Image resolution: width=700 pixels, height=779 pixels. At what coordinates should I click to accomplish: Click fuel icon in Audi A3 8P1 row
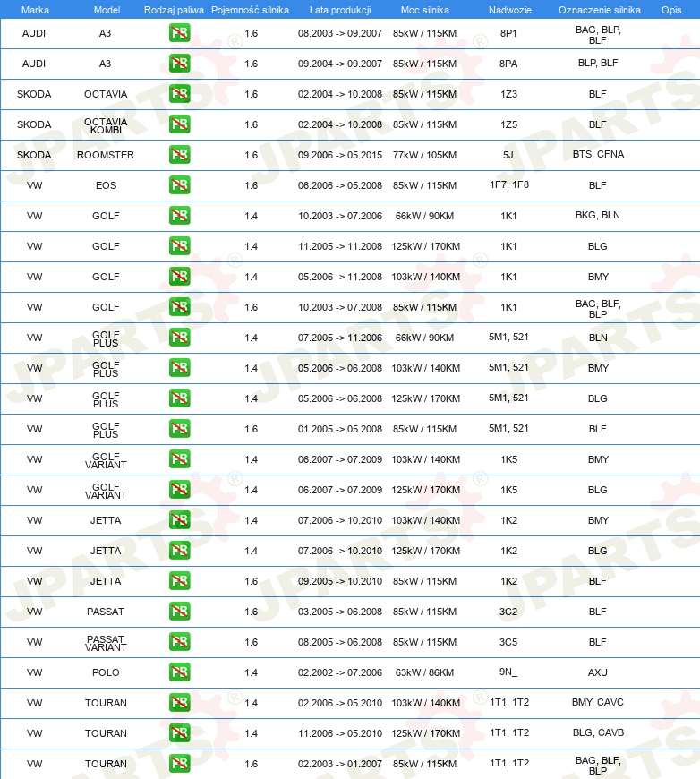(x=179, y=33)
